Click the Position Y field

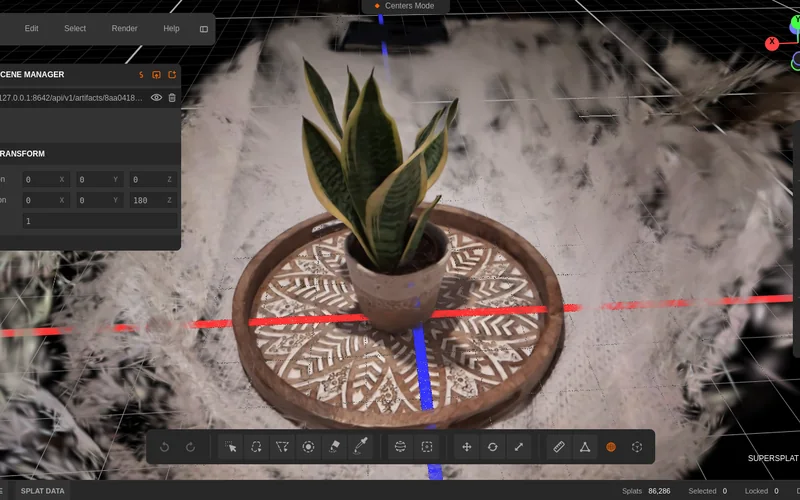click(99, 180)
